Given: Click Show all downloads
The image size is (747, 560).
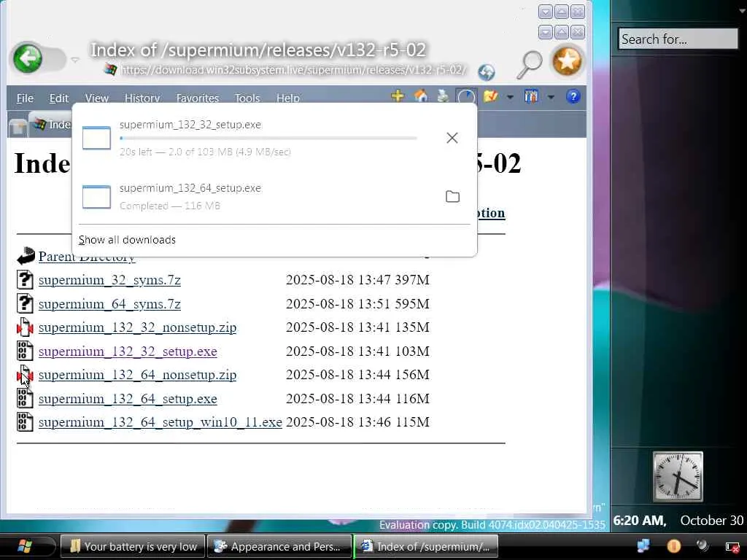Looking at the screenshot, I should coord(127,239).
